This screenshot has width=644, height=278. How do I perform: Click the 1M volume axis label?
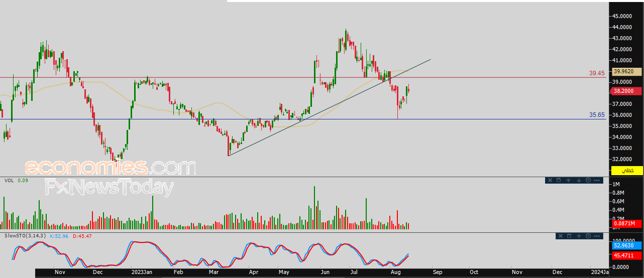[x=616, y=185]
